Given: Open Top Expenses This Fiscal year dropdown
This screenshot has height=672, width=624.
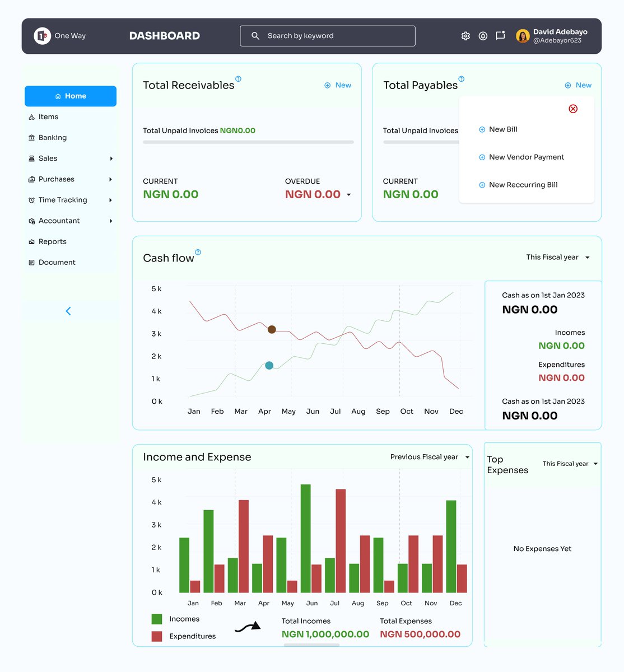Looking at the screenshot, I should tap(570, 464).
